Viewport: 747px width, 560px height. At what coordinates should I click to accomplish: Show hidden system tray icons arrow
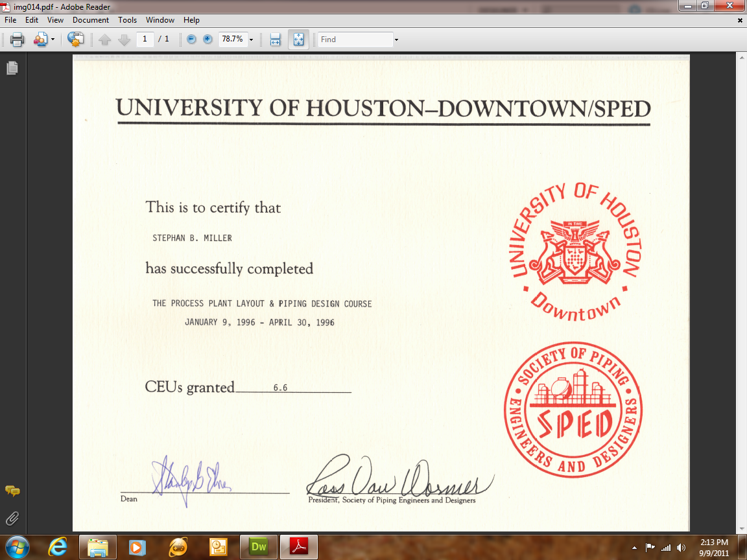[x=635, y=548]
